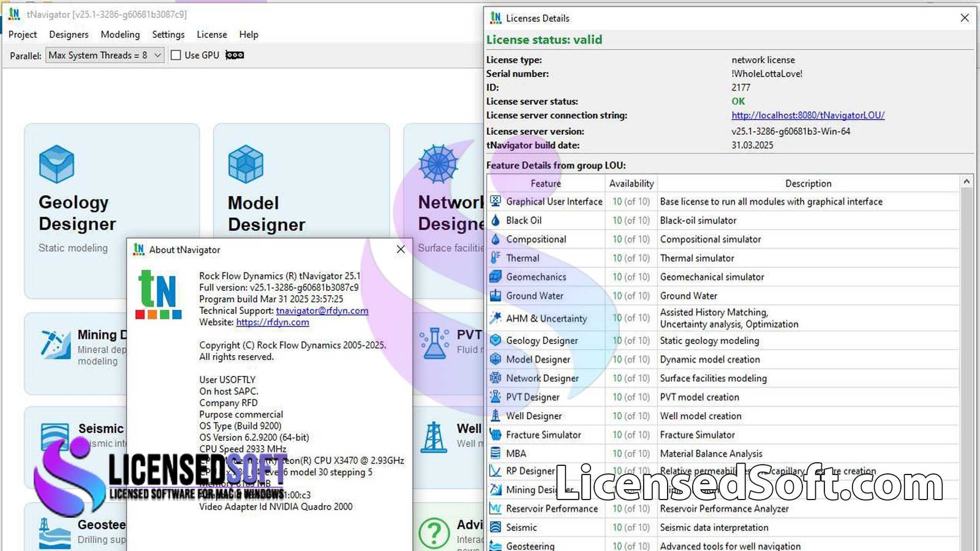This screenshot has height=551, width=980.
Task: Click the Geology Designer row icon in feature list
Action: tap(496, 340)
